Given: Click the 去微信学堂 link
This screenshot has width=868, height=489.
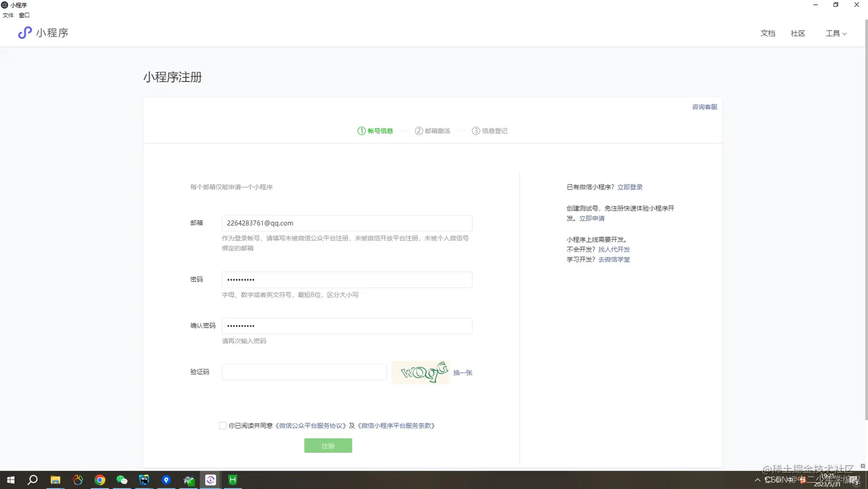Looking at the screenshot, I should click(x=614, y=260).
